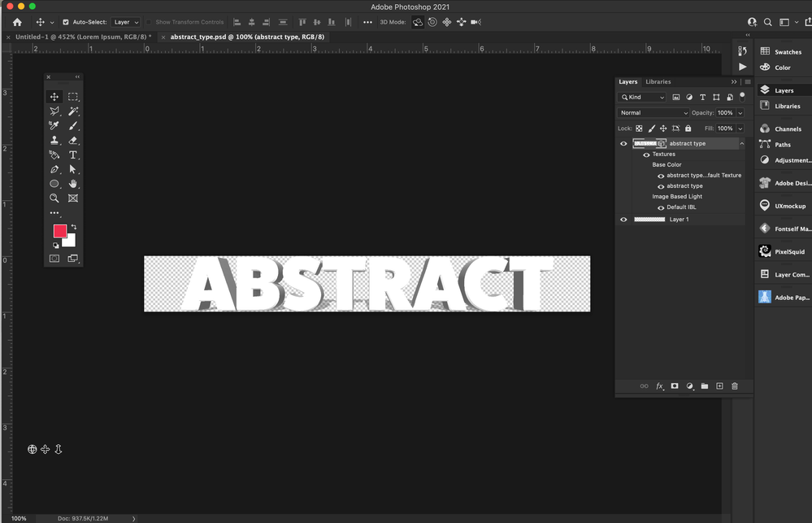
Task: Hide the abstract type layer
Action: click(x=623, y=144)
